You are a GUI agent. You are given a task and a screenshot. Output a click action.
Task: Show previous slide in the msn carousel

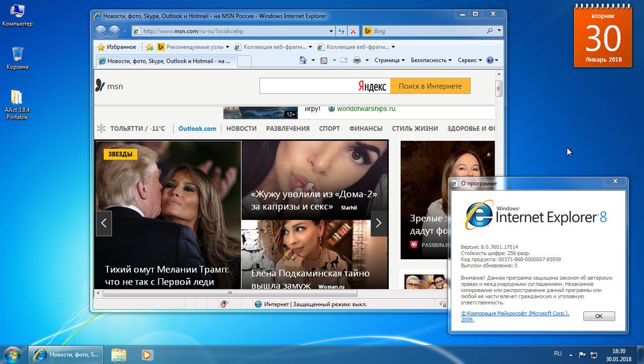tap(104, 223)
